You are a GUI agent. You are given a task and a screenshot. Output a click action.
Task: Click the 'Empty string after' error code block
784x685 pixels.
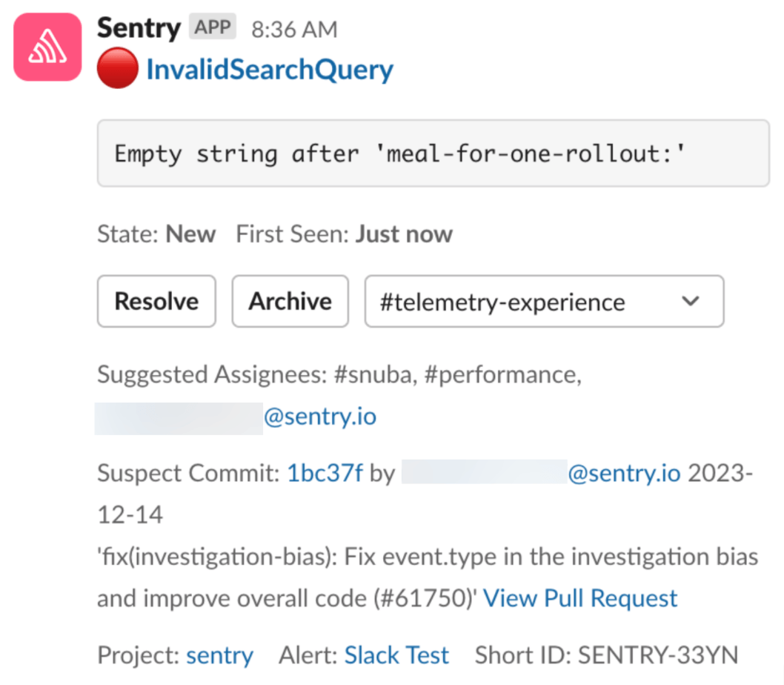click(433, 154)
